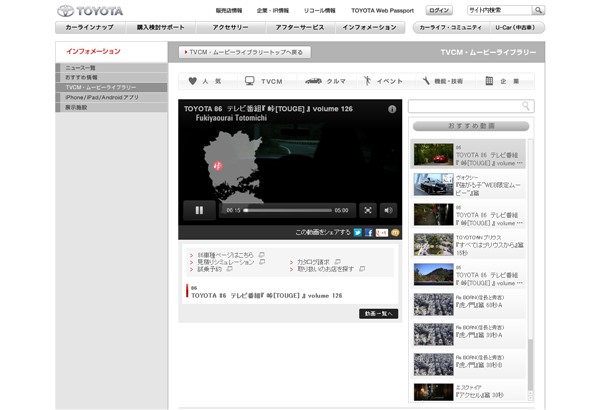Open video info via the i icon
600x410 pixels.
pos(392,109)
